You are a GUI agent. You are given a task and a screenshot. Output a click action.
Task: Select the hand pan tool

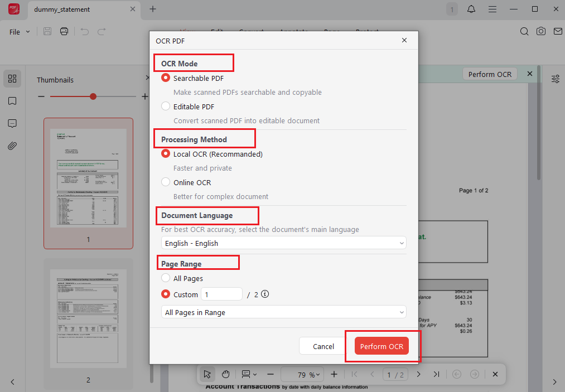click(x=225, y=374)
